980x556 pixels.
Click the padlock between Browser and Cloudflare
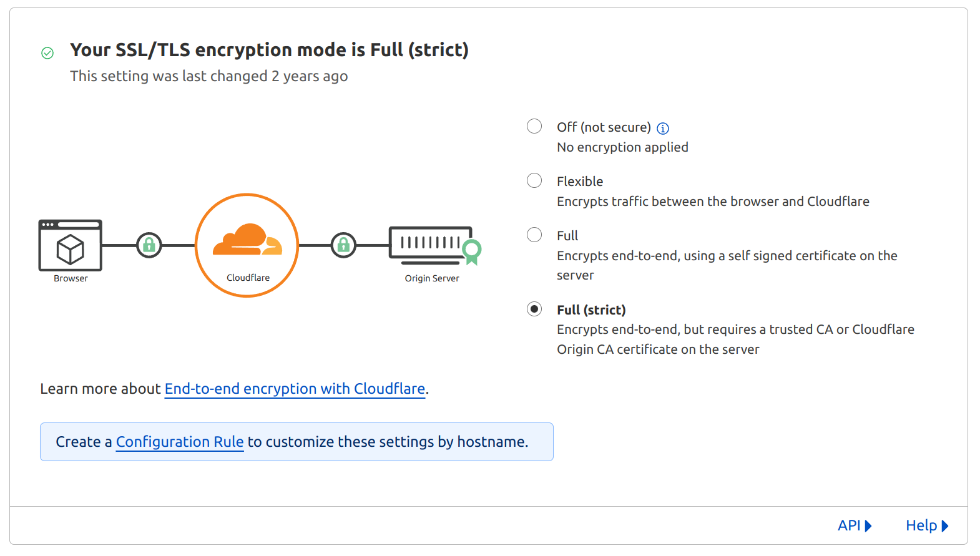(x=149, y=245)
